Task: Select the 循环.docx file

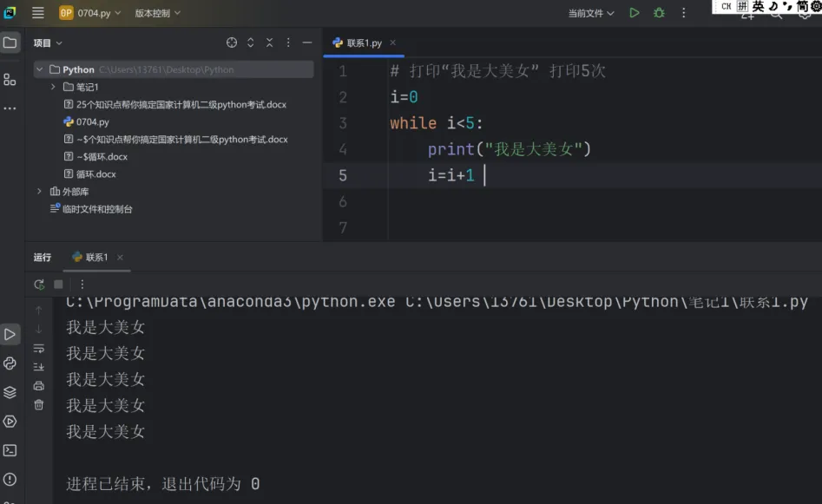Action: click(x=89, y=174)
